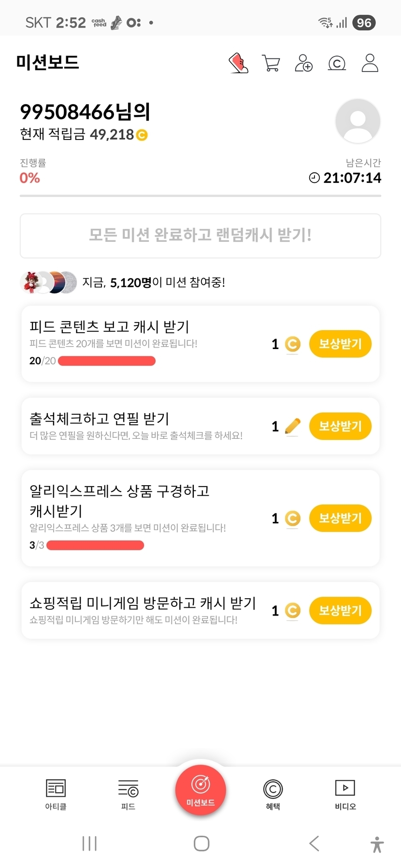The height and width of the screenshot is (868, 401).
Task: Open the 비디오 tab
Action: (x=345, y=794)
